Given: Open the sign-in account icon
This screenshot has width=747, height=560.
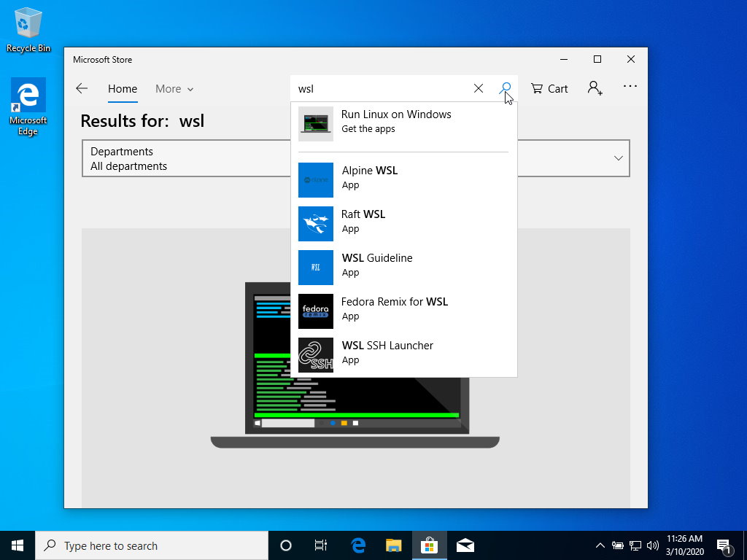Looking at the screenshot, I should coord(595,88).
